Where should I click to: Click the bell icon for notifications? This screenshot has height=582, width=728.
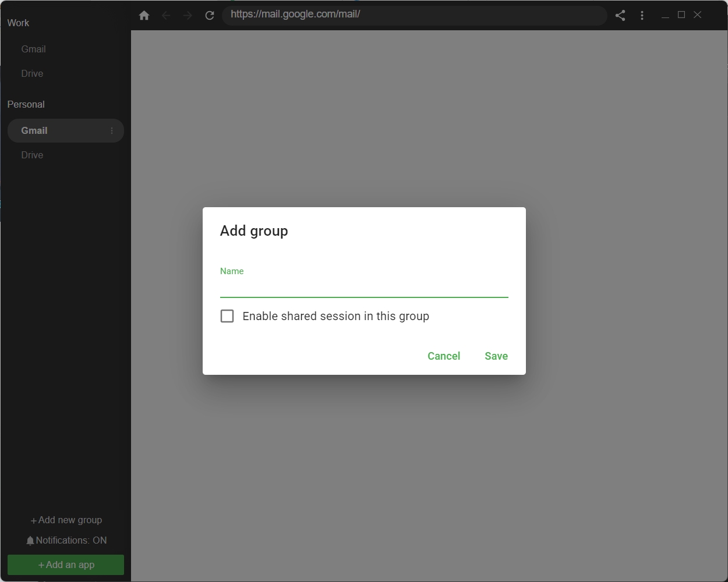click(30, 541)
